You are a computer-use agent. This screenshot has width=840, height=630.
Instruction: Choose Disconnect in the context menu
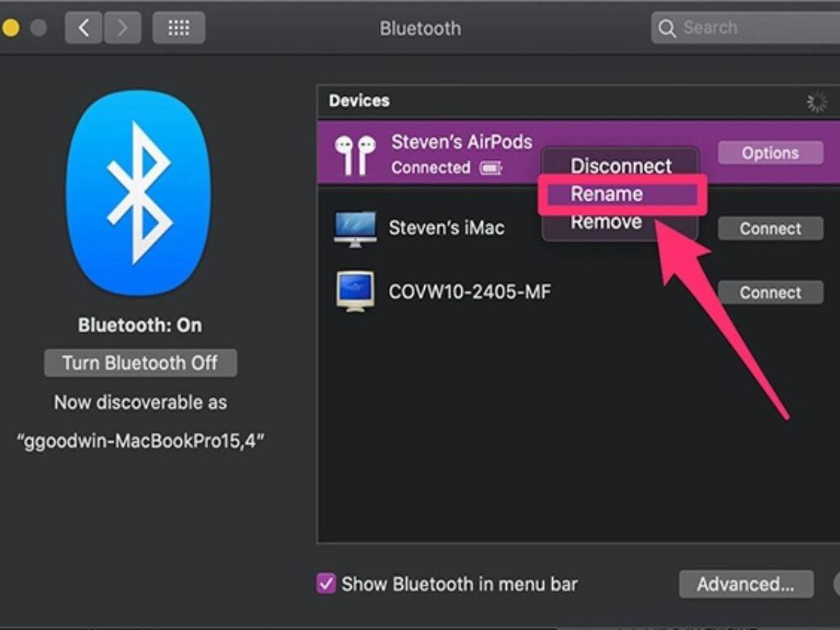pyautogui.click(x=620, y=166)
